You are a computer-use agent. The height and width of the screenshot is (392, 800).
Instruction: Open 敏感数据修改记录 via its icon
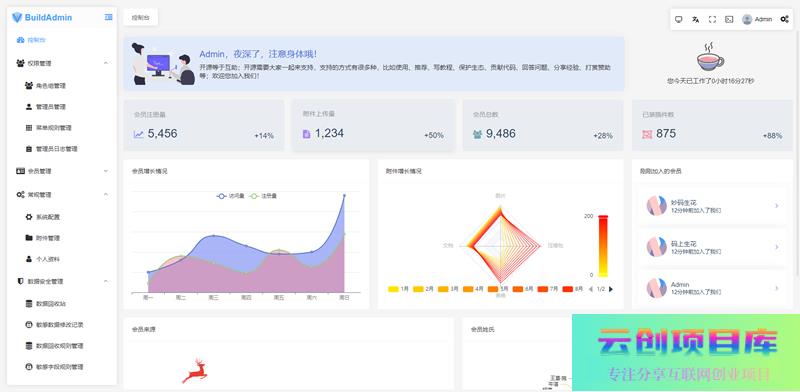[29, 325]
